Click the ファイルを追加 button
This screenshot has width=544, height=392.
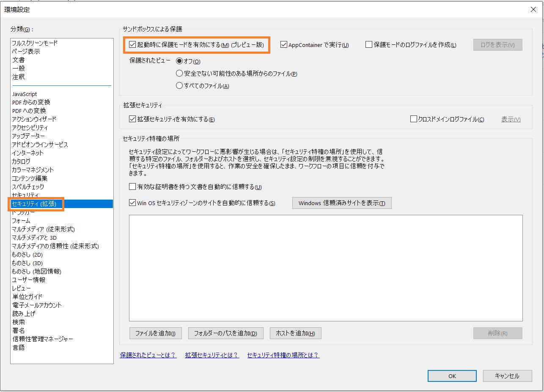155,333
